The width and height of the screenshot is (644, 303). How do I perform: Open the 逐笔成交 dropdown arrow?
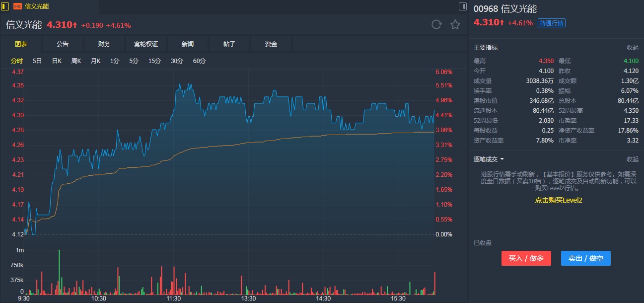coord(502,159)
